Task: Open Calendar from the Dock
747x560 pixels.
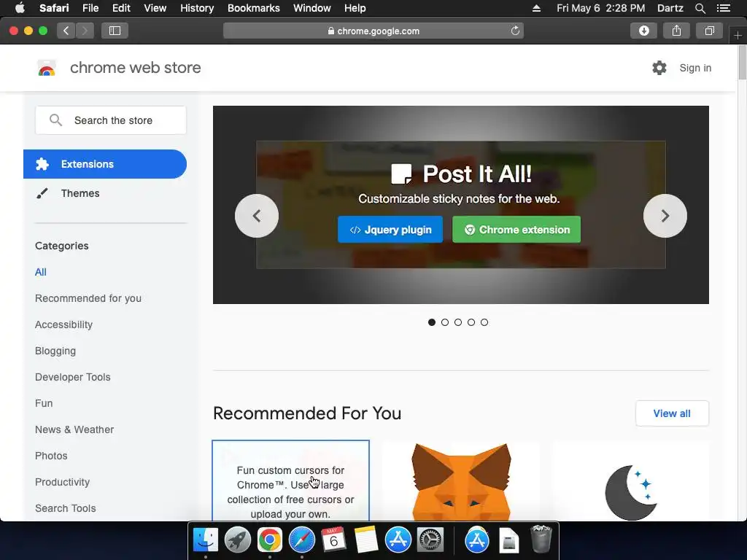Action: click(x=333, y=540)
